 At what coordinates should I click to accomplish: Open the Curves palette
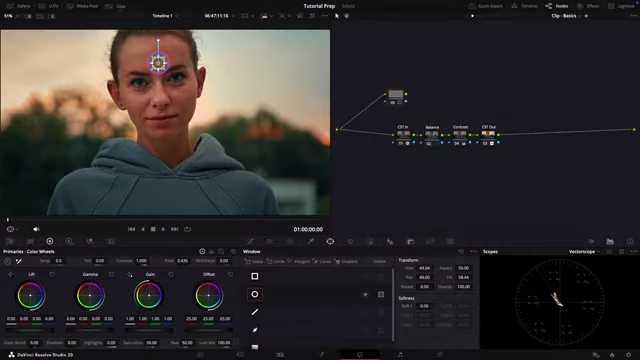click(x=250, y=242)
